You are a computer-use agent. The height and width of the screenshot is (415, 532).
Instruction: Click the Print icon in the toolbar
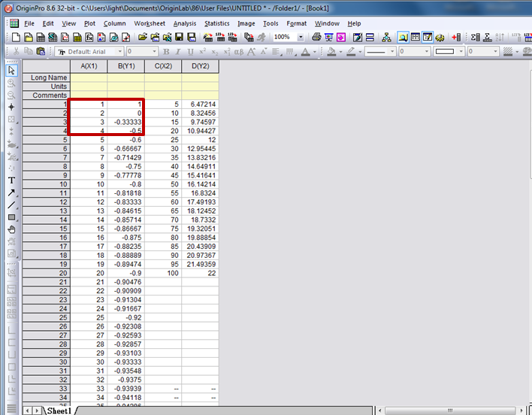pos(316,37)
